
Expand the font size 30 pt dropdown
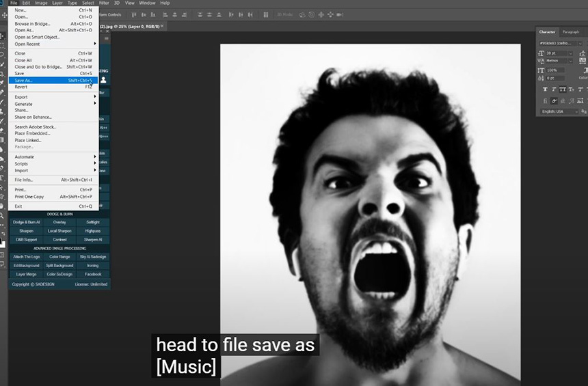571,53
